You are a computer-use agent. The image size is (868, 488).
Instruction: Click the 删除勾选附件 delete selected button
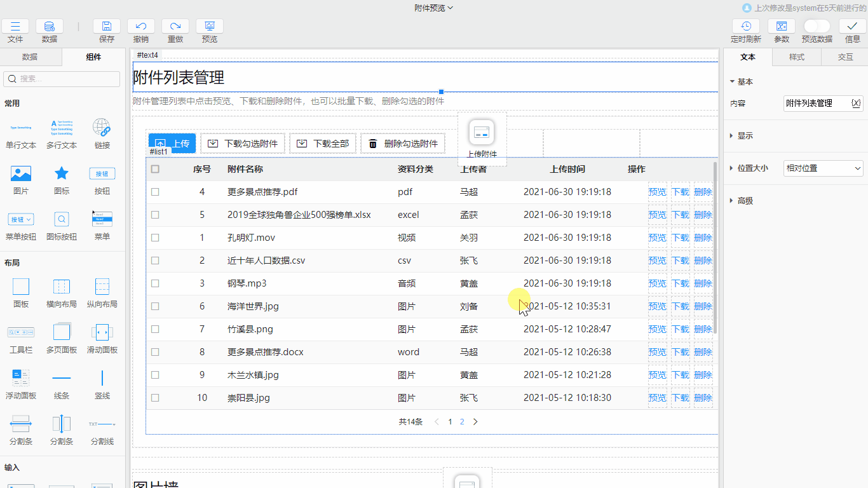pos(403,143)
